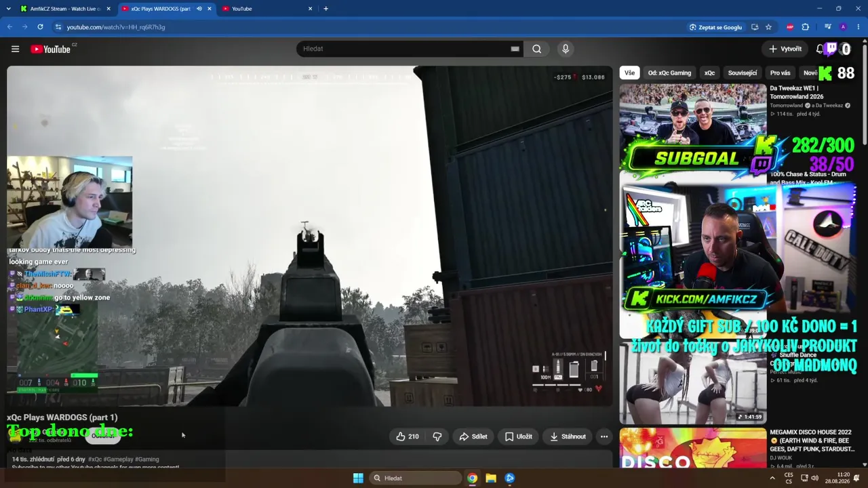This screenshot has height=488, width=868.
Task: Select the 'Vše' filter chip
Action: pyautogui.click(x=630, y=73)
